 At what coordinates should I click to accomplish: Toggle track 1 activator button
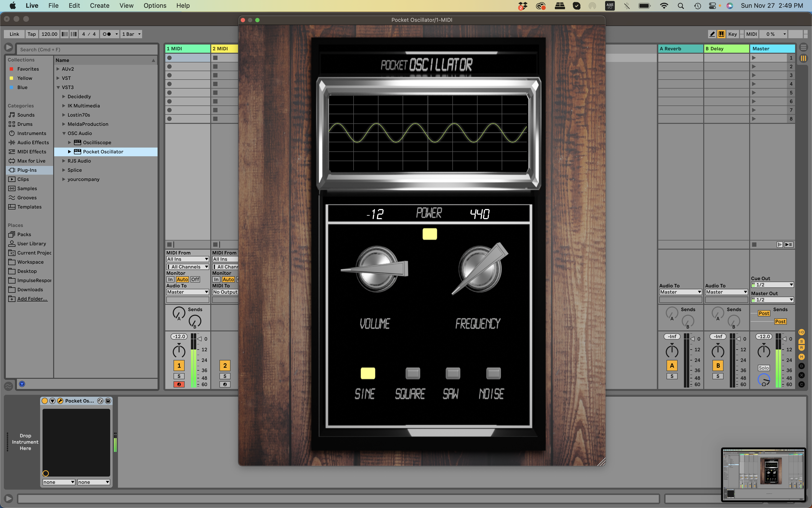[179, 366]
